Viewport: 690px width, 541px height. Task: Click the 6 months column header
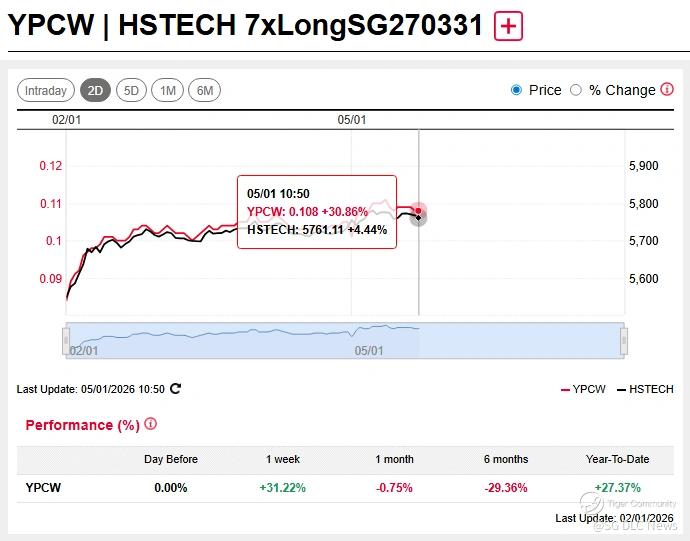506,459
